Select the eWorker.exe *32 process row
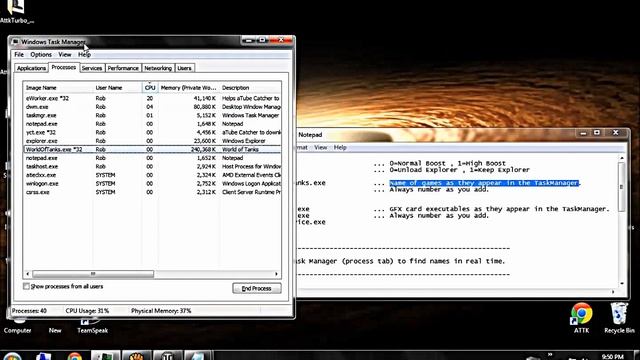This screenshot has height=360, width=640. (152, 98)
